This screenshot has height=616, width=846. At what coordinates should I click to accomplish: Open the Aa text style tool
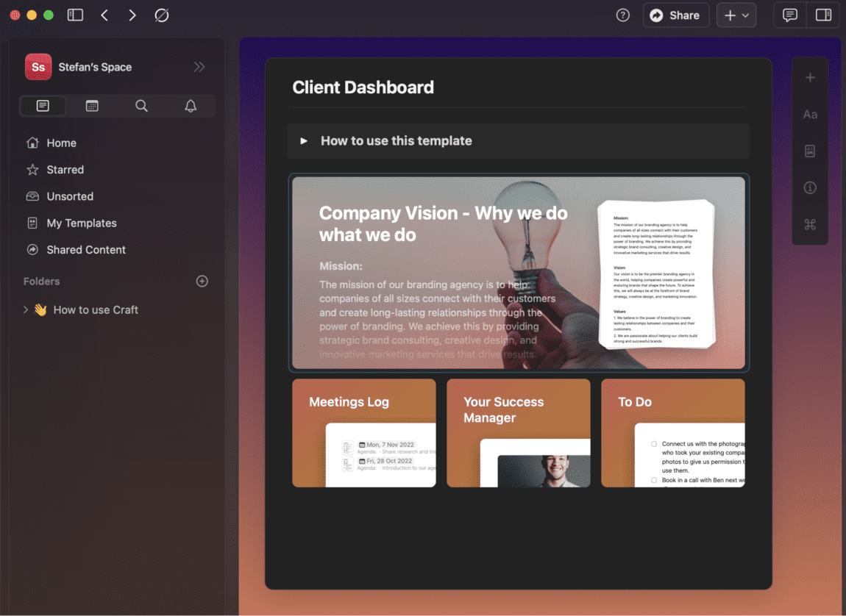pos(810,114)
